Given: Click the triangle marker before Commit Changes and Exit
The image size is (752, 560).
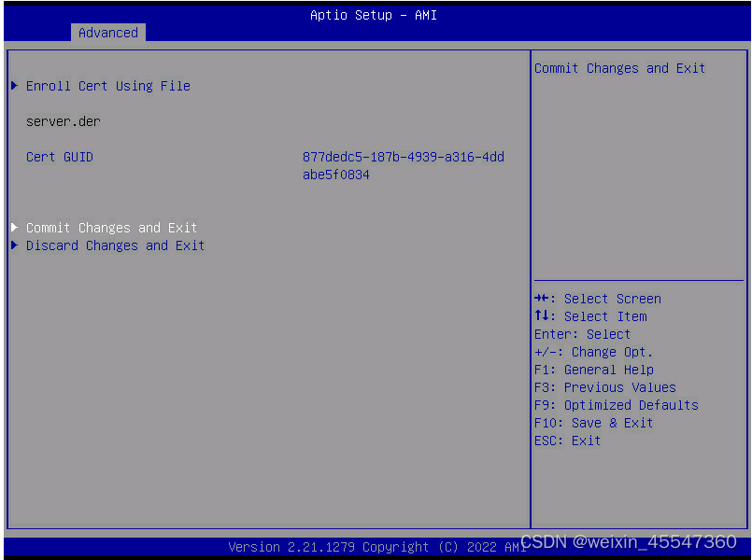Looking at the screenshot, I should click(x=14, y=228).
